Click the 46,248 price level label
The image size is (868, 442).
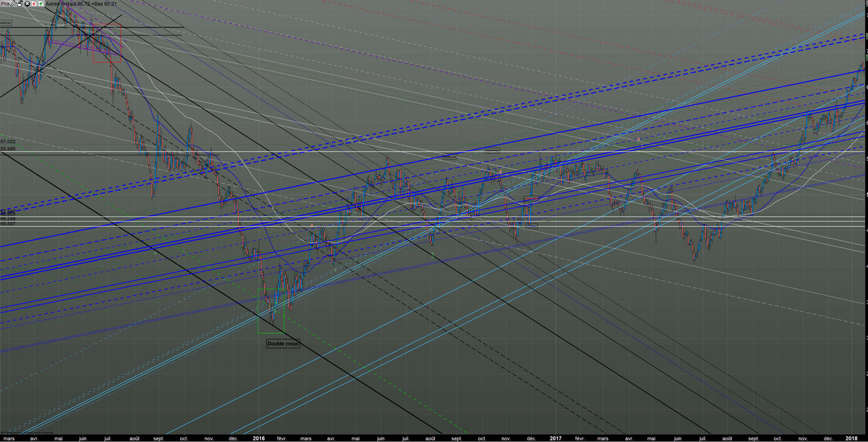click(x=8, y=218)
